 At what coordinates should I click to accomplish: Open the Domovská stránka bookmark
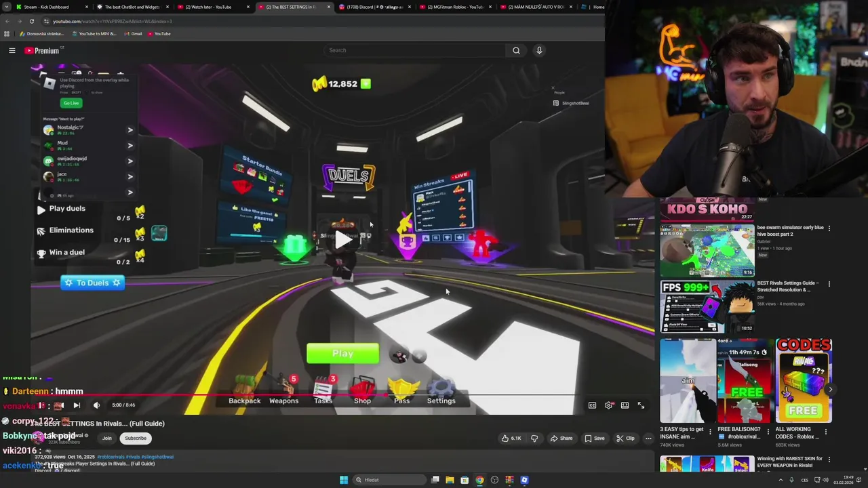(x=42, y=34)
